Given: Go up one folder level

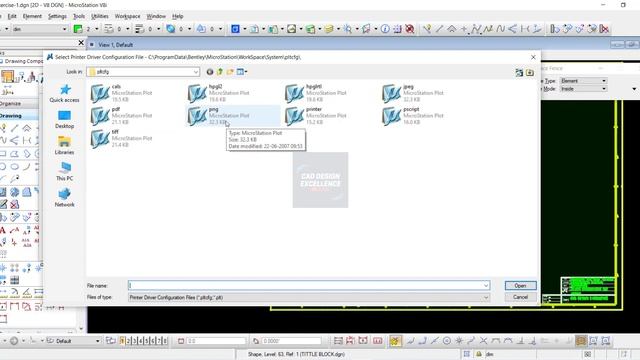Looking at the screenshot, I should (x=220, y=72).
